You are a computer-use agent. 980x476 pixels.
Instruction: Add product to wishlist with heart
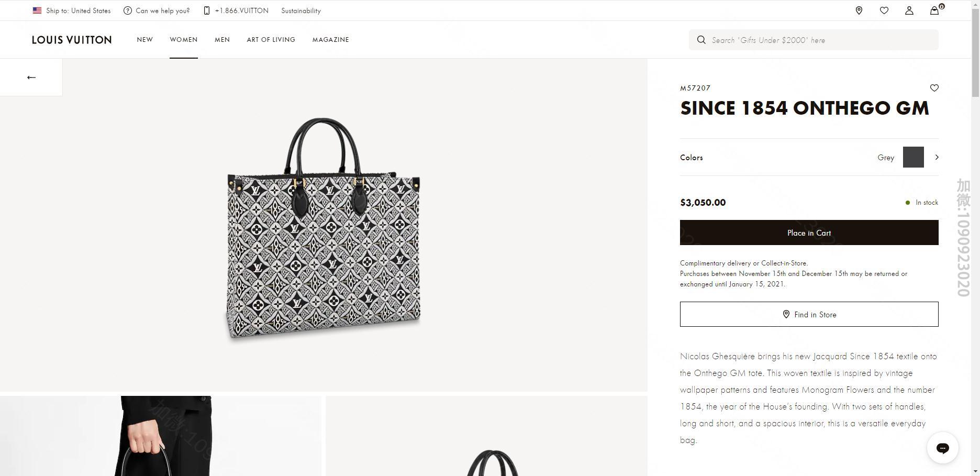[x=934, y=88]
